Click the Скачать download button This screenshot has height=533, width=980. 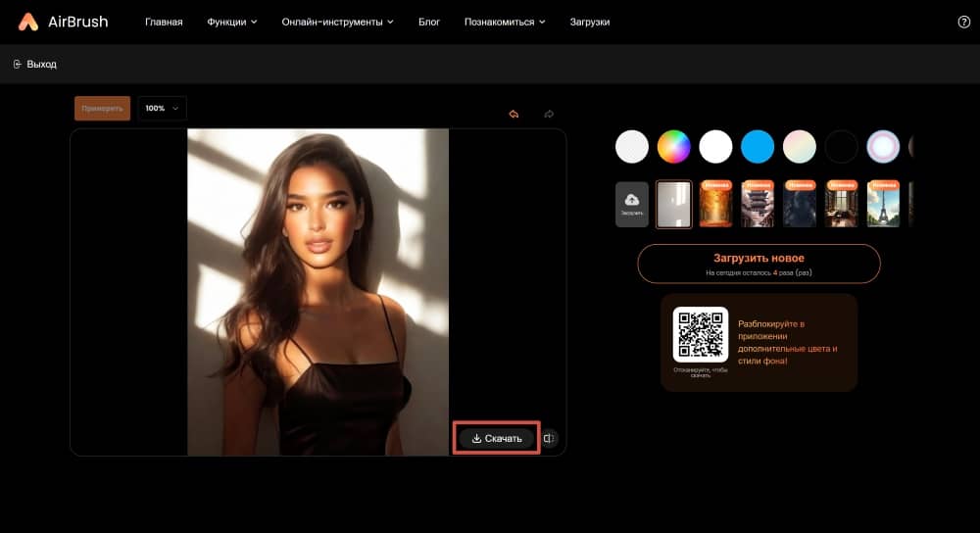[x=497, y=438]
